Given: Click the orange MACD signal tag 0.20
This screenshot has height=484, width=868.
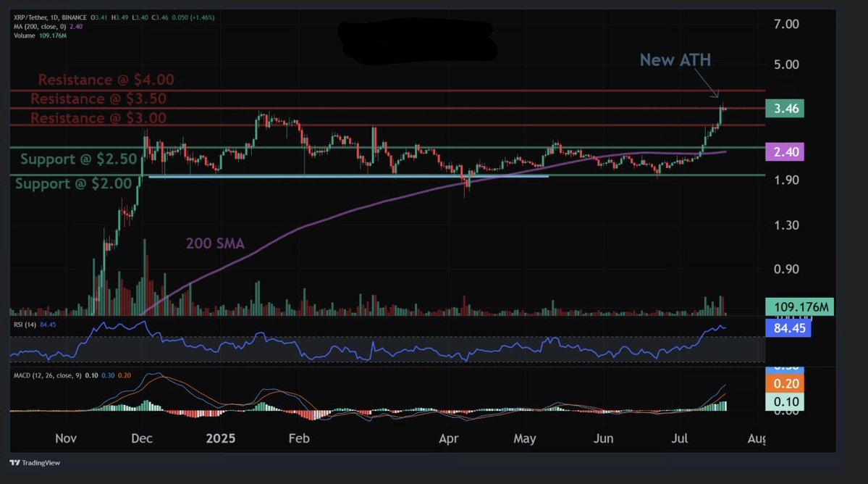Looking at the screenshot, I should [785, 384].
